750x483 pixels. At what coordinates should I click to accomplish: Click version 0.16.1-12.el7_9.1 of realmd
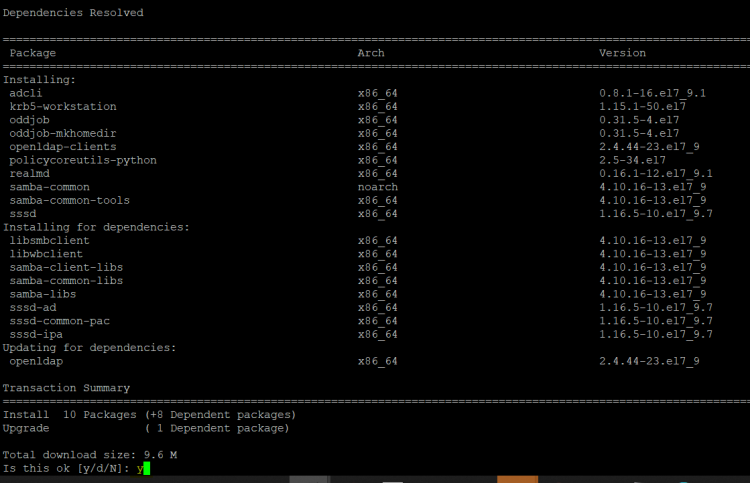point(656,174)
